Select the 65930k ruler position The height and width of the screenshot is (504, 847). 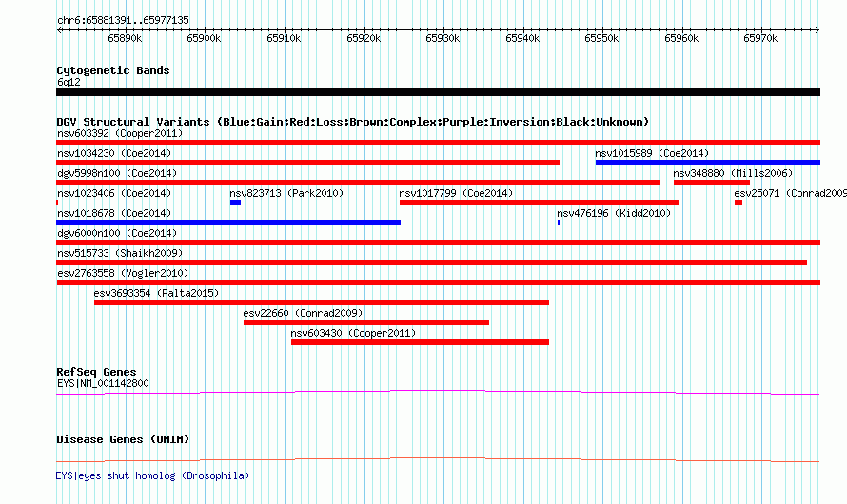point(443,38)
